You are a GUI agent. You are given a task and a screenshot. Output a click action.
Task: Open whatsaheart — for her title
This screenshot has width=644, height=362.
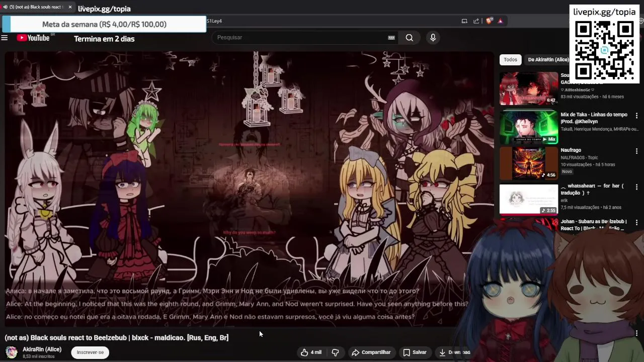(593, 189)
